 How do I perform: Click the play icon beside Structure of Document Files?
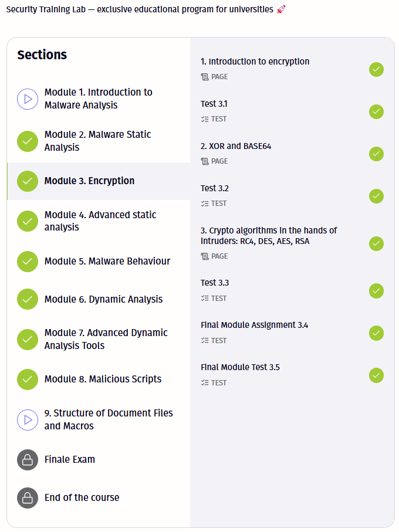click(28, 419)
